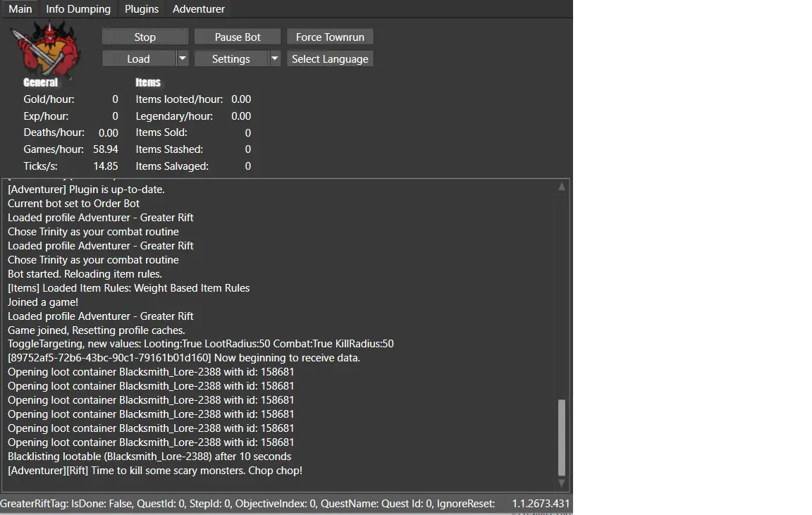Screen dimensions: 812x515
Task: Click the log panel scrollbar thumb
Action: tap(562, 437)
